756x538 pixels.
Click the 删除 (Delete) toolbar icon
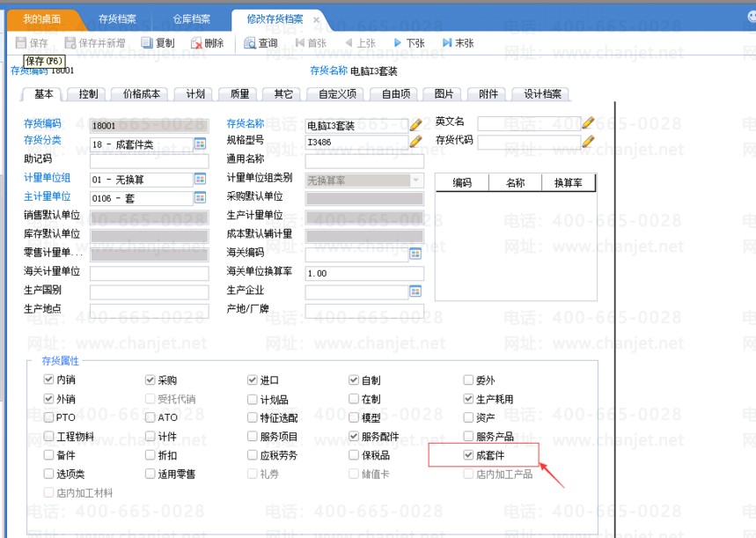click(196, 43)
